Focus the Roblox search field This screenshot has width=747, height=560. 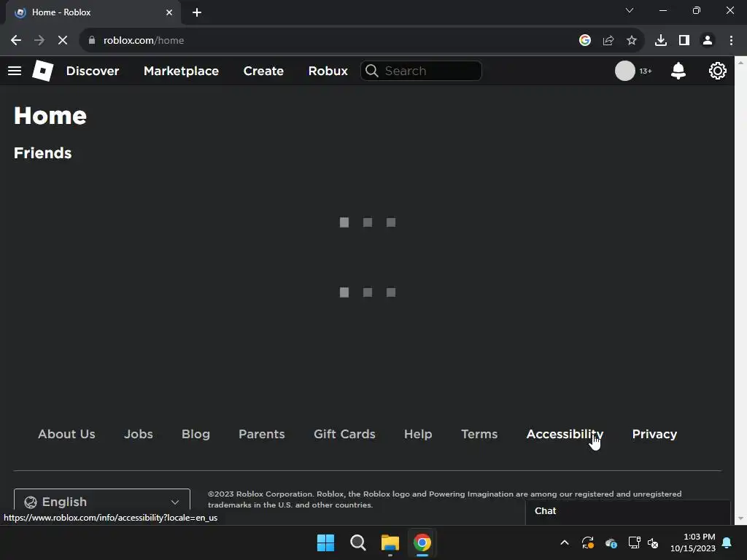[421, 71]
